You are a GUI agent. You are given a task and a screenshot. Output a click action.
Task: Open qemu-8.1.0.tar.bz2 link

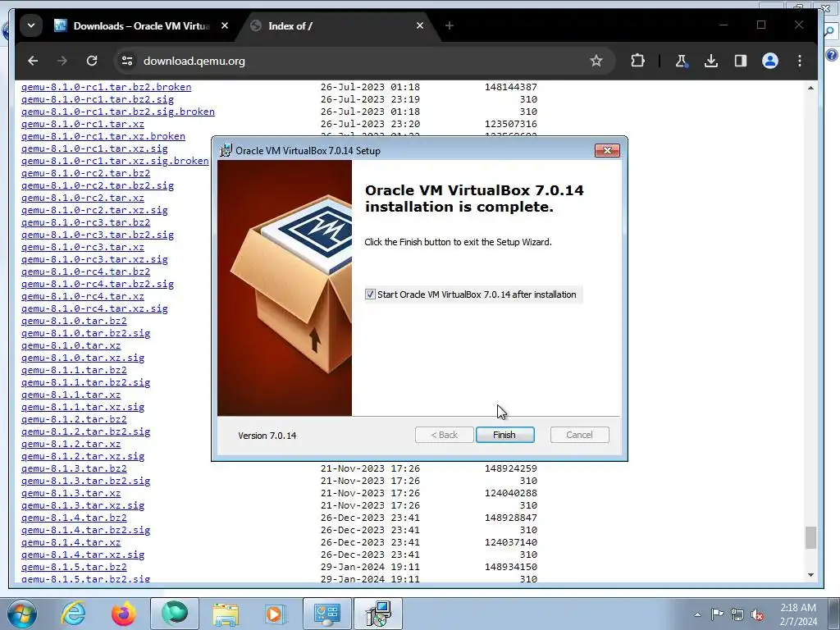click(74, 321)
